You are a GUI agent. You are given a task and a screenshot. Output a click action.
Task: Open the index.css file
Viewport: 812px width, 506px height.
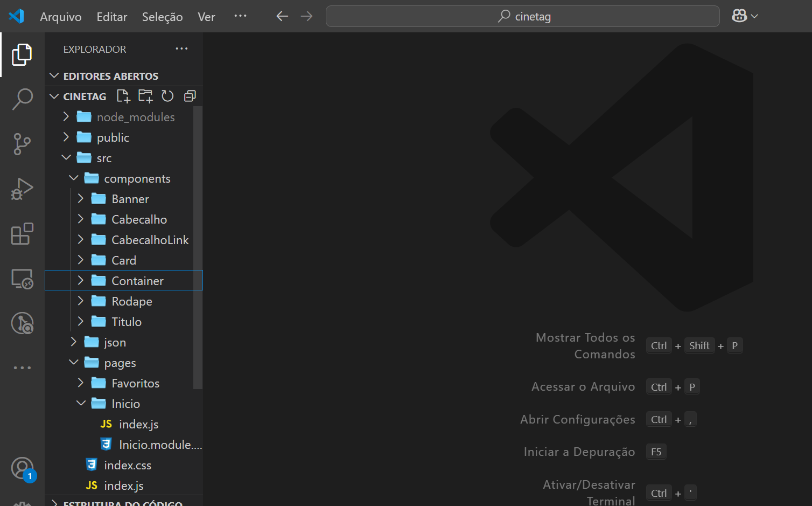[124, 465]
